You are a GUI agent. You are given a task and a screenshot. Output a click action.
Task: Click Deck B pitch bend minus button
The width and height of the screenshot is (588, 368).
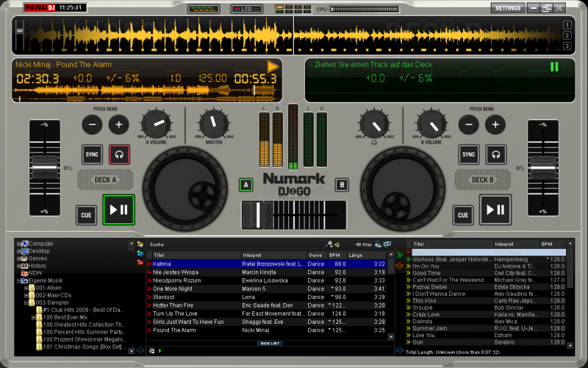pos(469,124)
